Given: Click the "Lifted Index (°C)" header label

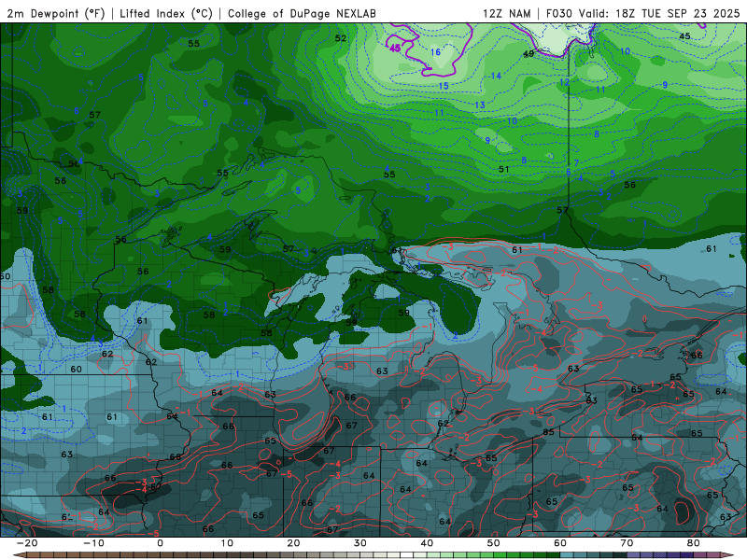Looking at the screenshot, I should point(166,13).
